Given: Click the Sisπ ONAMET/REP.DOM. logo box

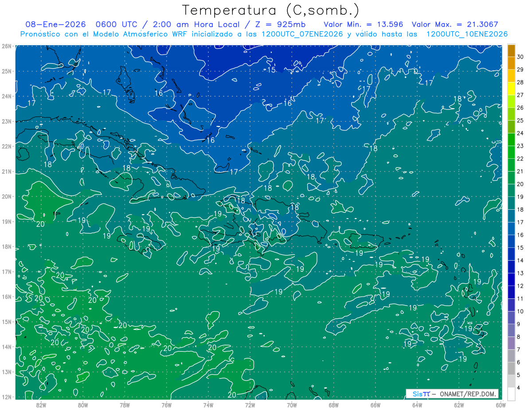Looking at the screenshot, I should click(x=452, y=394).
